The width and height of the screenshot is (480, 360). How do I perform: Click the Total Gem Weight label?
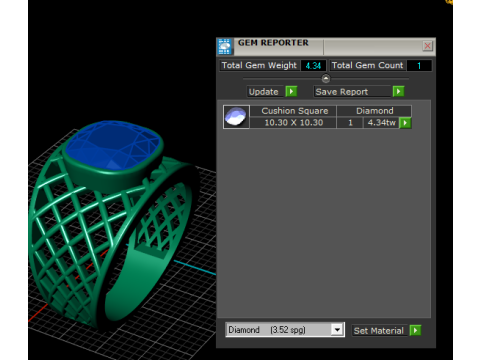pos(259,65)
